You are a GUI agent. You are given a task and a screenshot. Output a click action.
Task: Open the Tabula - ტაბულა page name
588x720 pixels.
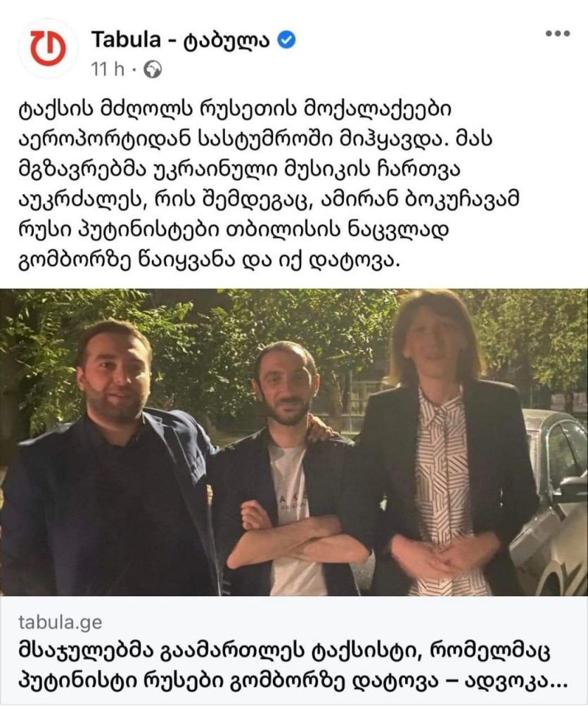pyautogui.click(x=180, y=40)
